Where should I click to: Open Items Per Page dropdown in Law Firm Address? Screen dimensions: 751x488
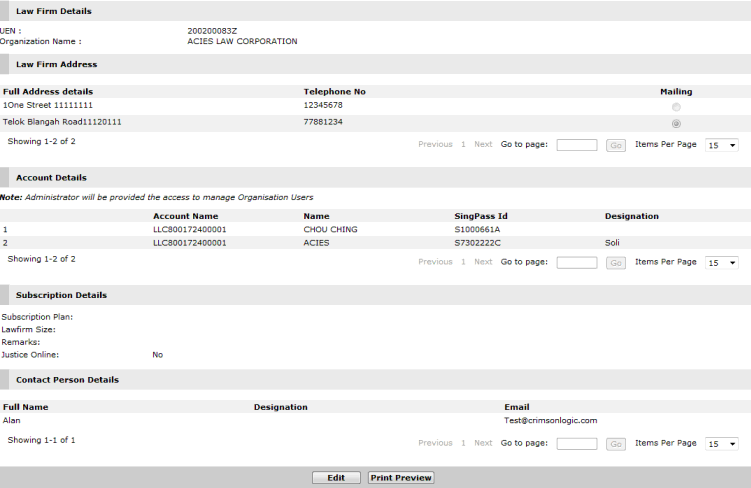pos(721,145)
